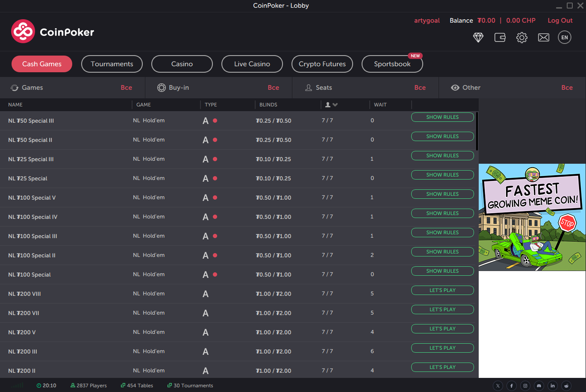Switch to the Tournaments tab
This screenshot has width=586, height=392.
click(112, 64)
